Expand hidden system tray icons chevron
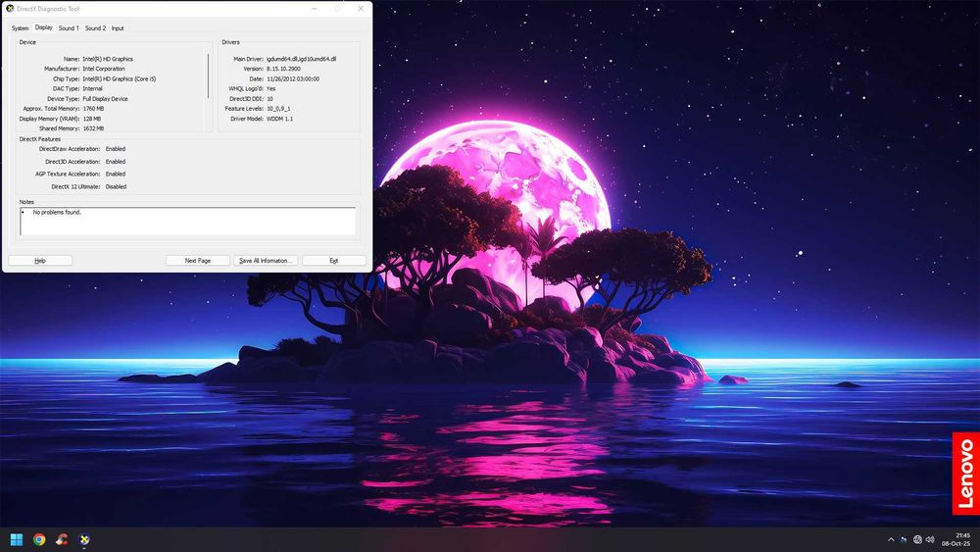Viewport: 980px width, 552px height. [x=891, y=539]
